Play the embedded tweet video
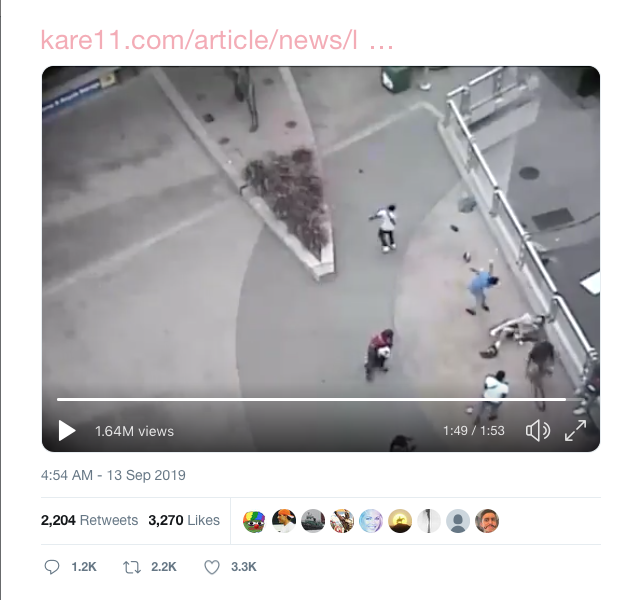The height and width of the screenshot is (600, 637). click(x=67, y=430)
